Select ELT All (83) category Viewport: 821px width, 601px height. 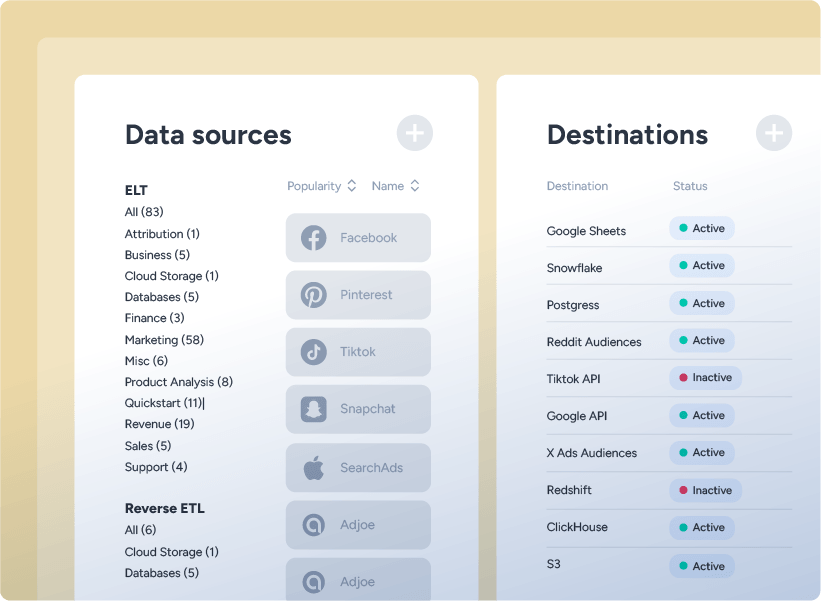[x=144, y=212]
